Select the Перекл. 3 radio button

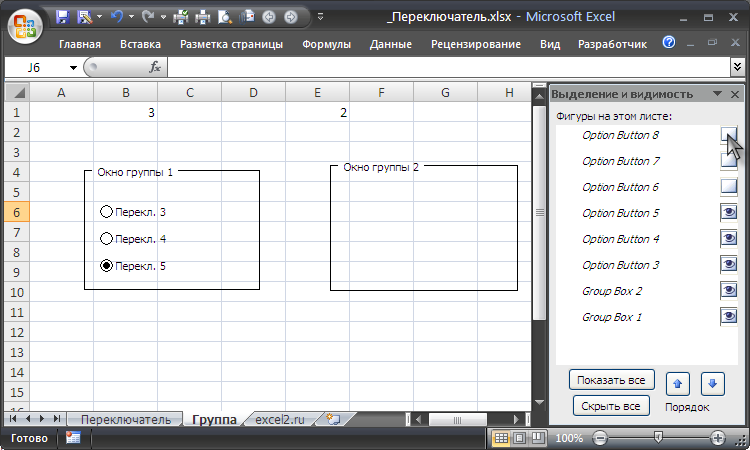click(x=107, y=212)
